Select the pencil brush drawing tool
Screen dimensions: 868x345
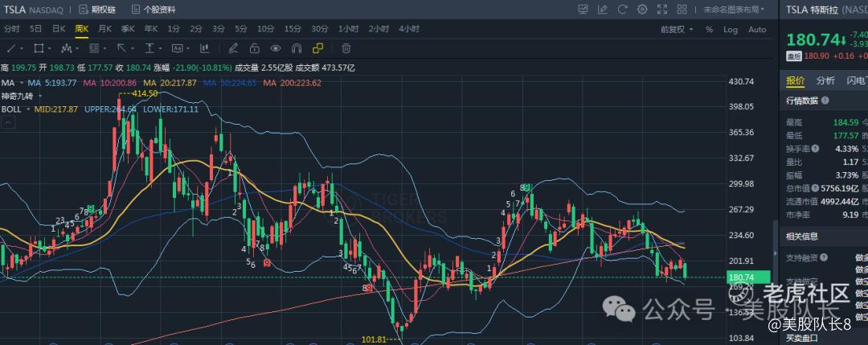click(x=233, y=49)
